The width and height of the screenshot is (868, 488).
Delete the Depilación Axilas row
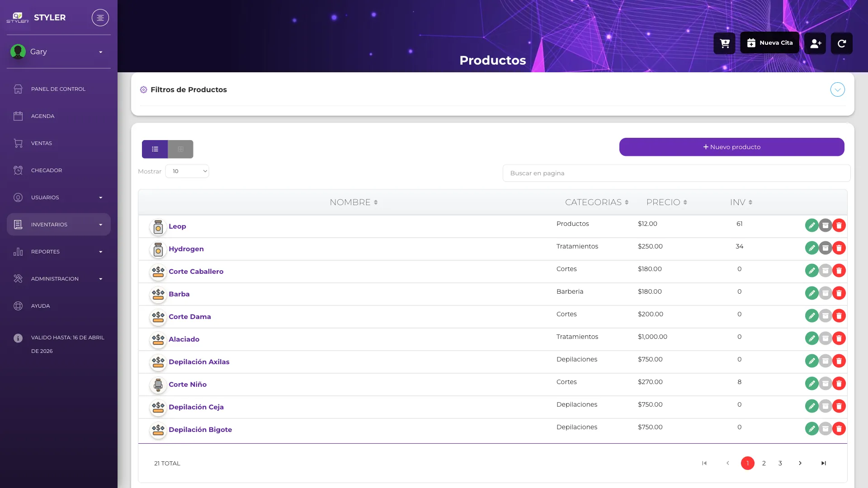[x=839, y=361]
